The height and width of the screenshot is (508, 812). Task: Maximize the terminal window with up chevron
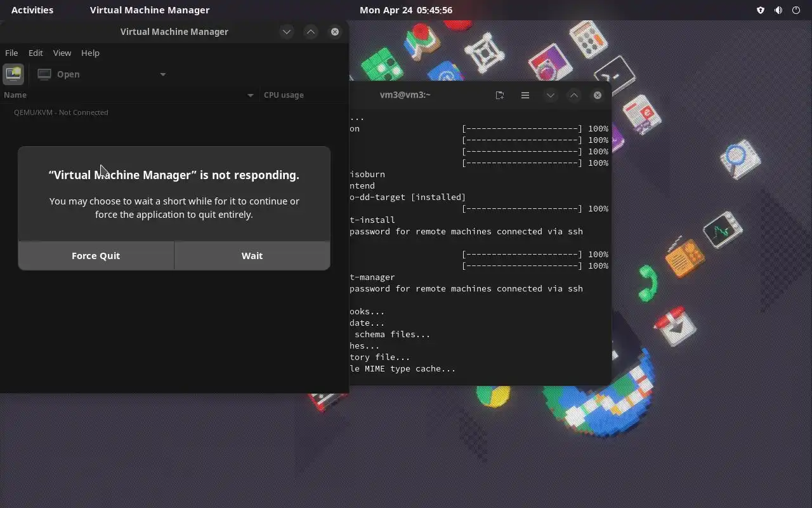point(573,95)
